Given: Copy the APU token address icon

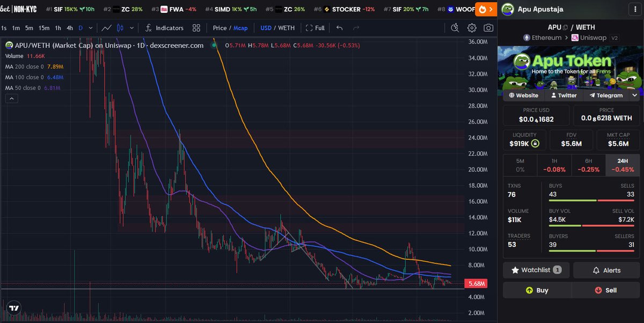Looking at the screenshot, I should pos(565,27).
